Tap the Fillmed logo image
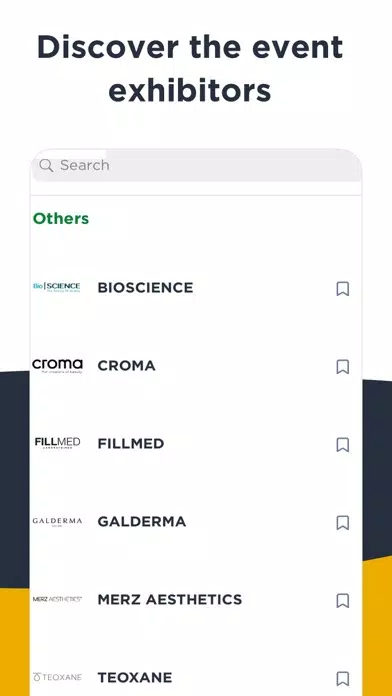Screen dimensions: 392x696 coord(57,443)
